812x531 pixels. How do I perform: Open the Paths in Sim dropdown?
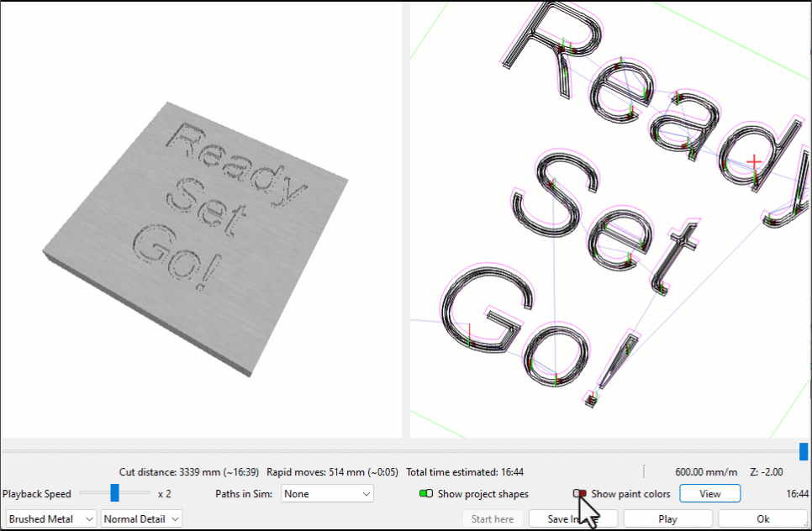pos(327,494)
